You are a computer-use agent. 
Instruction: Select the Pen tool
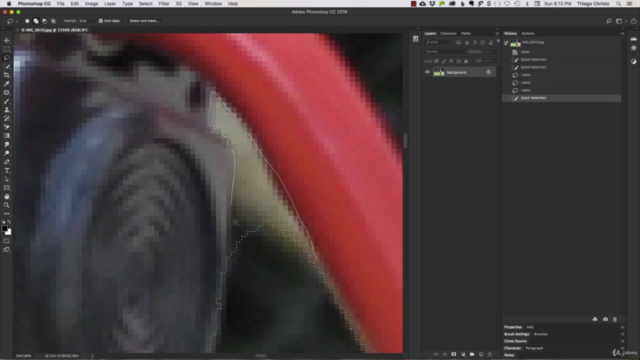[x=7, y=162]
